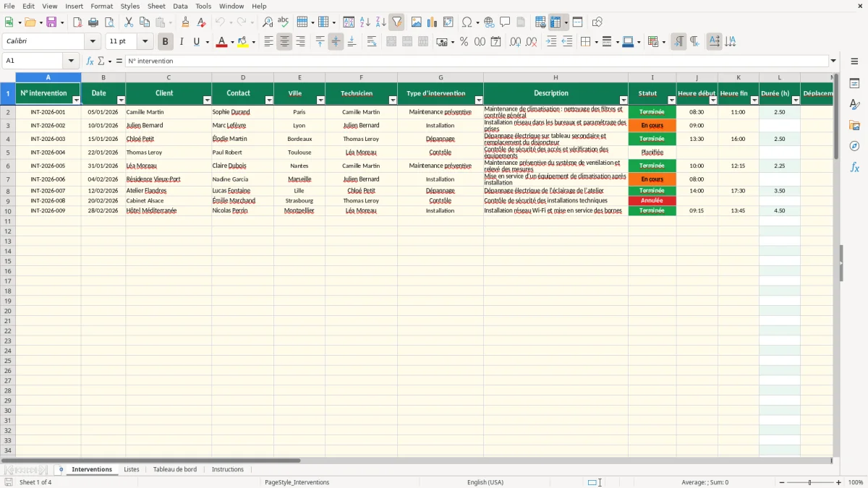Click the Sheet 1 of 4 status entry

coord(35,482)
